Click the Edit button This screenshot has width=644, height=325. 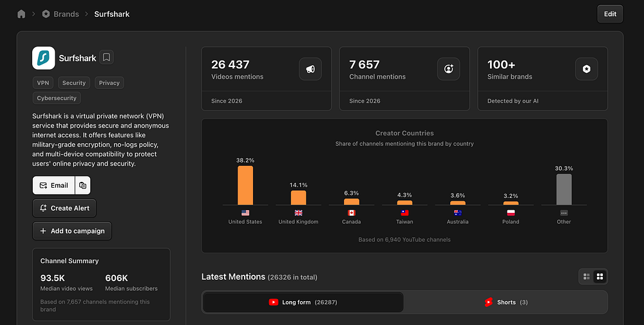[610, 14]
